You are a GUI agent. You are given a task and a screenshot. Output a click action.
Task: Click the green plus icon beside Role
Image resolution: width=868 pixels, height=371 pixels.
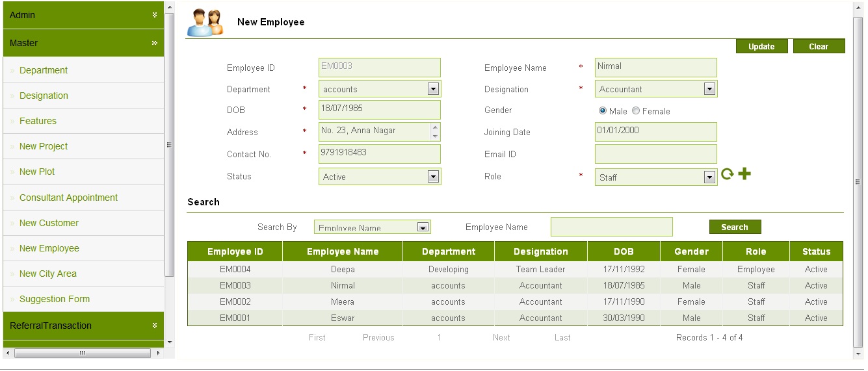point(744,174)
